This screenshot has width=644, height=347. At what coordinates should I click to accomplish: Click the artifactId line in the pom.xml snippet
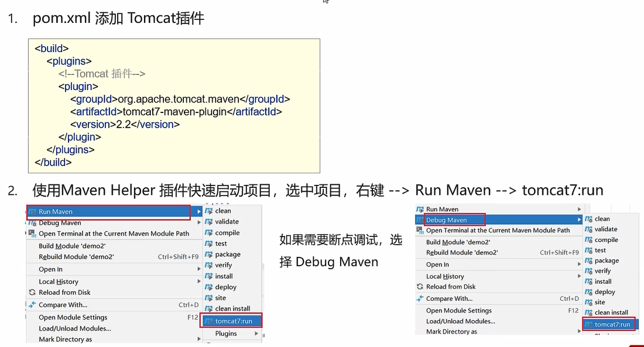pyautogui.click(x=176, y=112)
